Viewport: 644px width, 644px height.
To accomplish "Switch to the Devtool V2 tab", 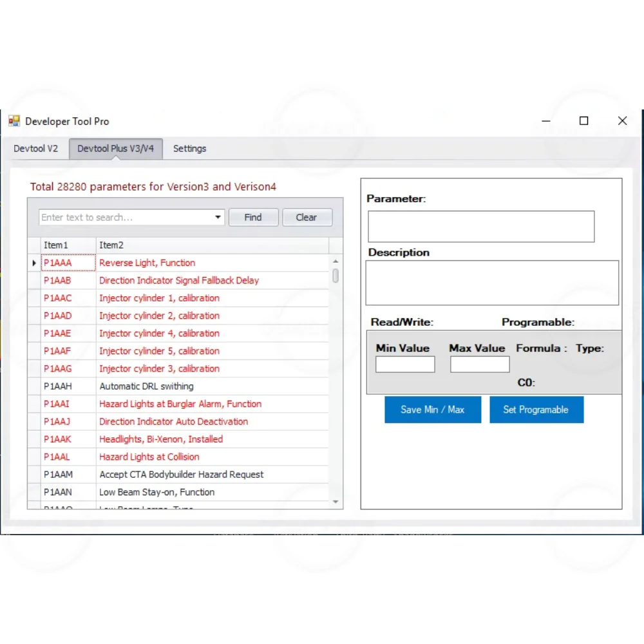I will click(35, 149).
